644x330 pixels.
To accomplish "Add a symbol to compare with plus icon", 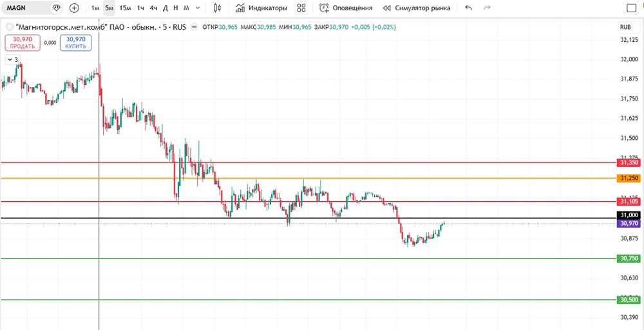I will (x=74, y=8).
